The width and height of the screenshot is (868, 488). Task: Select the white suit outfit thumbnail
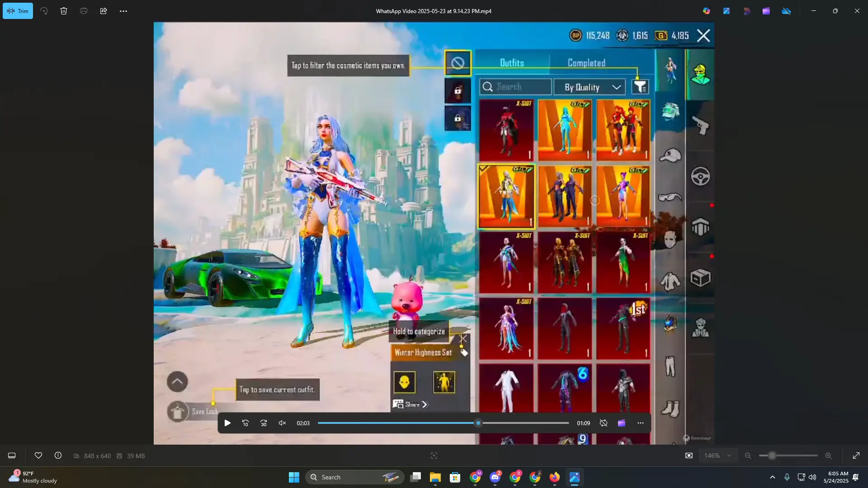tap(506, 388)
